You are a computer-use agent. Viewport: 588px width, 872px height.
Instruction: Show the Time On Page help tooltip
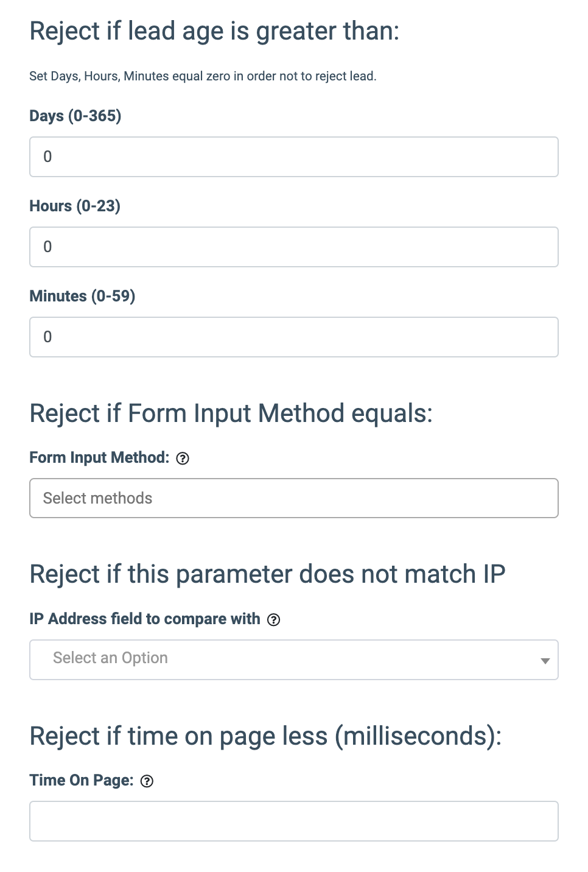[x=147, y=781]
